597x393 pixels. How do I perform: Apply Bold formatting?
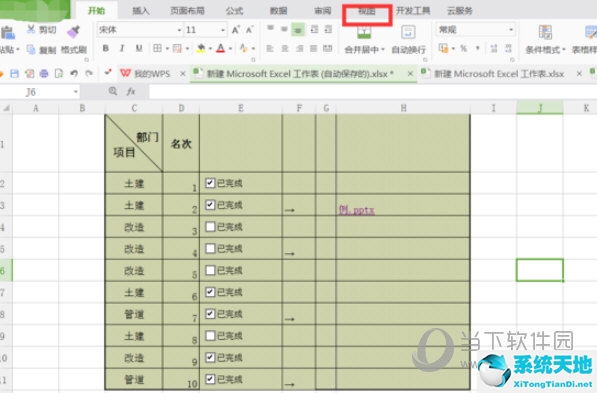106,48
